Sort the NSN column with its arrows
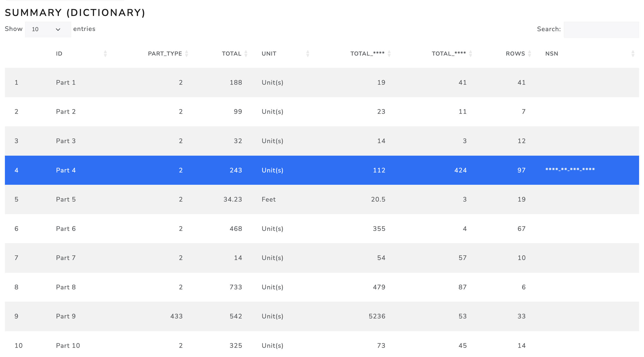The width and height of the screenshot is (644, 357). tap(633, 54)
